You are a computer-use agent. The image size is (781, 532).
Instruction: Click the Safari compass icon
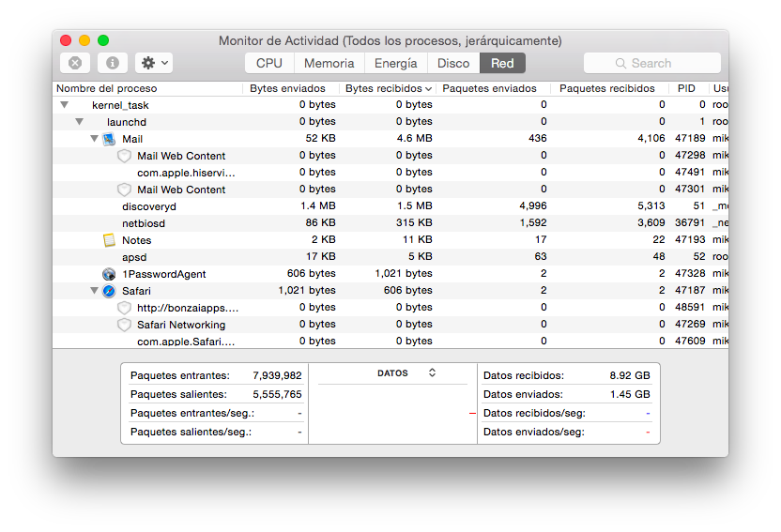coord(109,291)
